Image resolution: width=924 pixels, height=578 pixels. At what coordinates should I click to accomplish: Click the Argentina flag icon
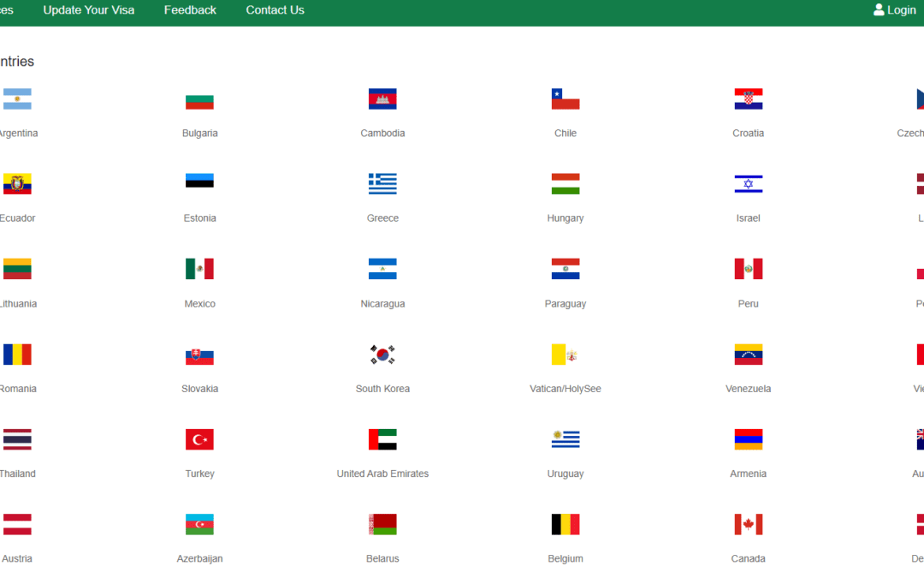point(17,99)
